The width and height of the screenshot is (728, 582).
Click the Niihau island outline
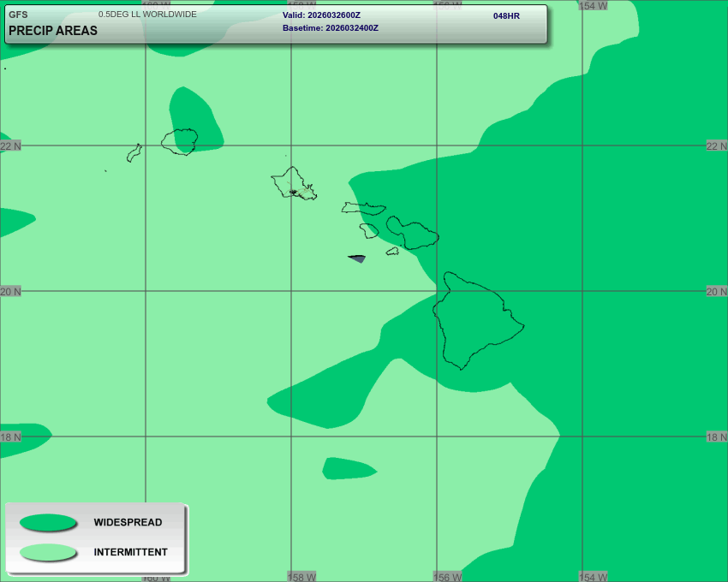coord(134,153)
